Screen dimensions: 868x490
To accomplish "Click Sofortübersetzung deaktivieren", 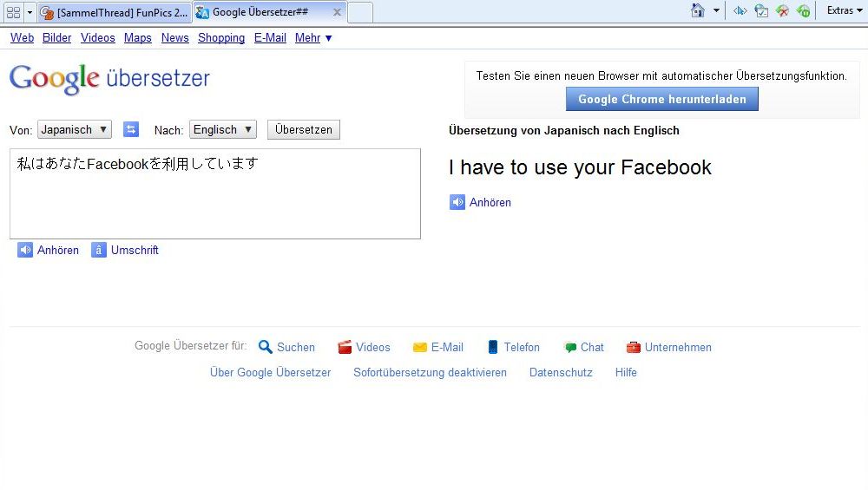I will tap(431, 372).
